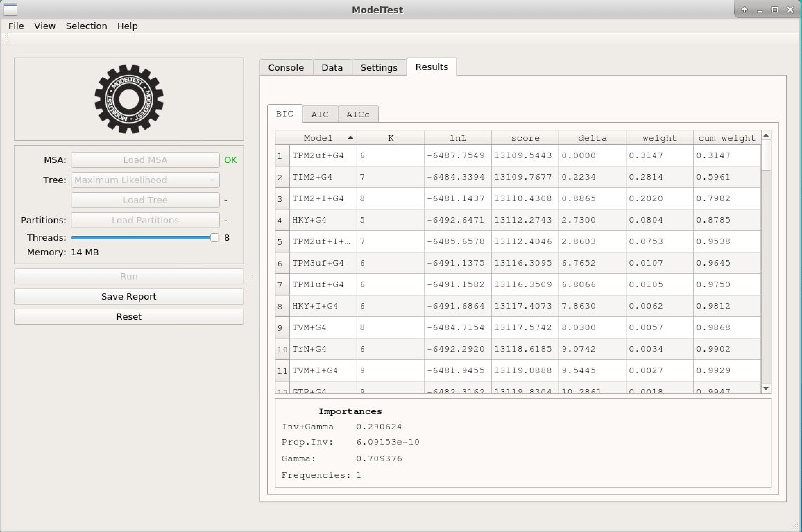
Task: Maximize the ModelTest window
Action: [775, 10]
